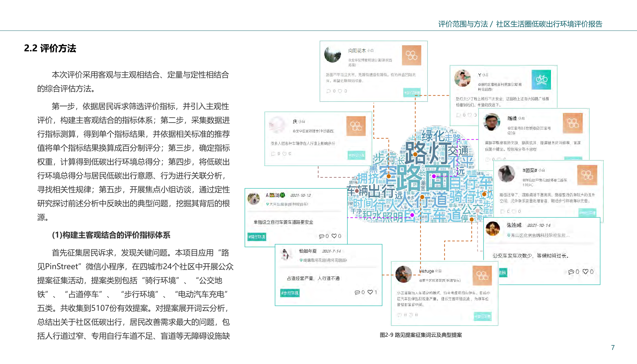Click the heart icon on 恰如年夏's card

pos(370,292)
